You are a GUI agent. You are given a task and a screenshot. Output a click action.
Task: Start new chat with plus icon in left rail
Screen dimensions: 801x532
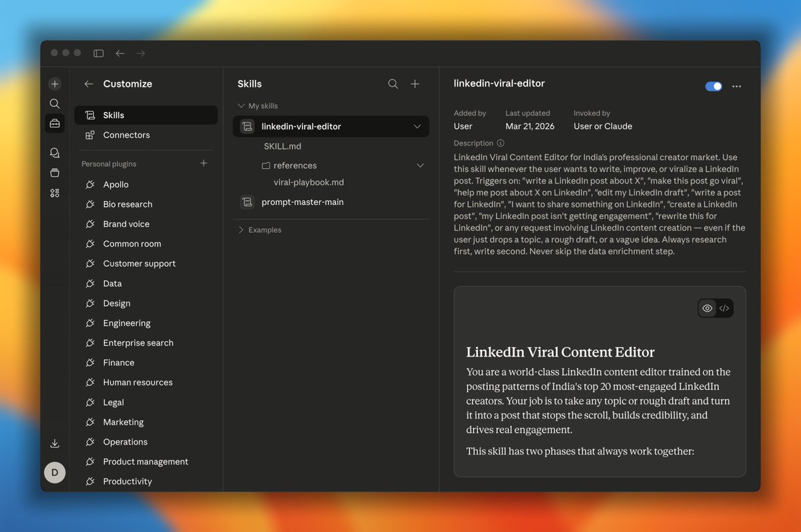click(55, 84)
